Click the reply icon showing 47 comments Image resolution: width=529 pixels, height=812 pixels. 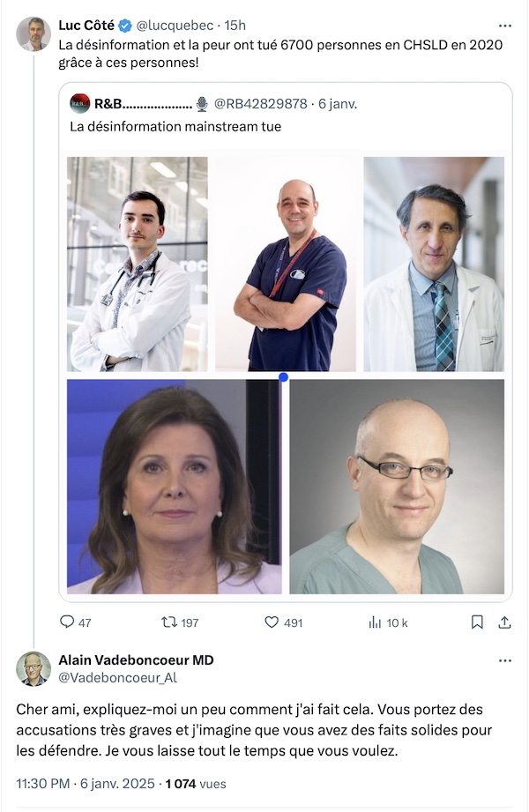click(67, 622)
